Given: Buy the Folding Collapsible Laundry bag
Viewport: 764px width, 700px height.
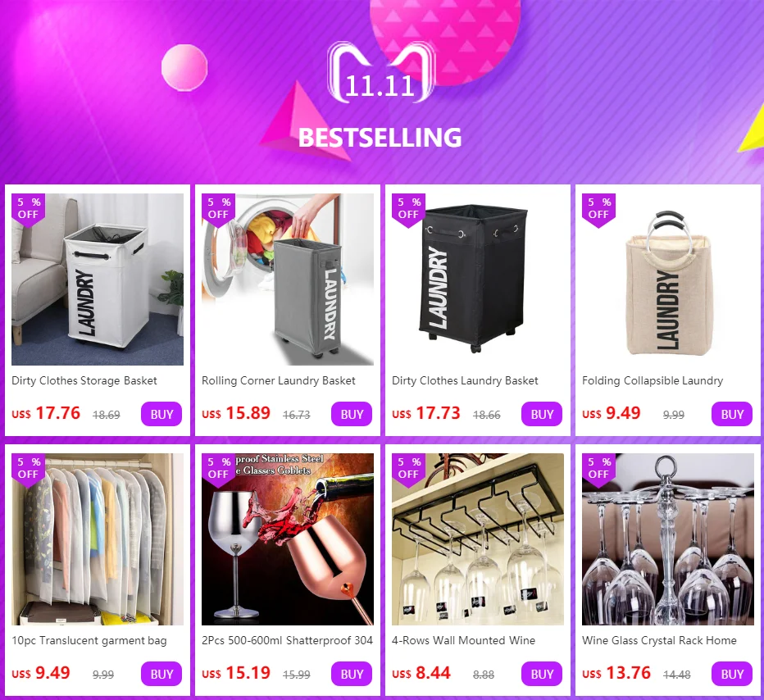Looking at the screenshot, I should click(732, 414).
